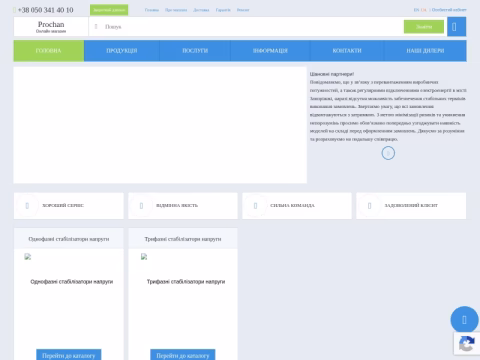This screenshot has width=480, height=360.
Task: Open the Про магазин top link
Action: coord(176,10)
